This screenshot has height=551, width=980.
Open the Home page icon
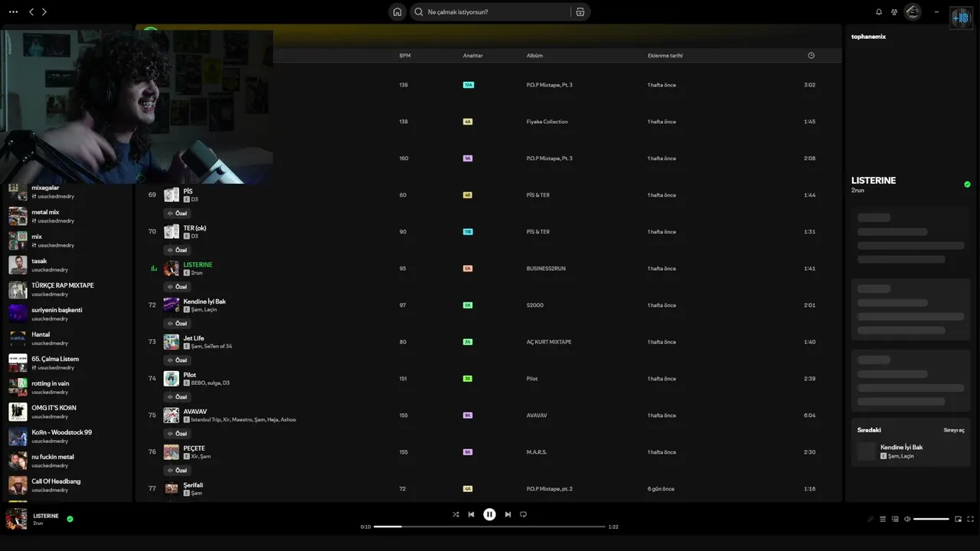[x=397, y=11]
